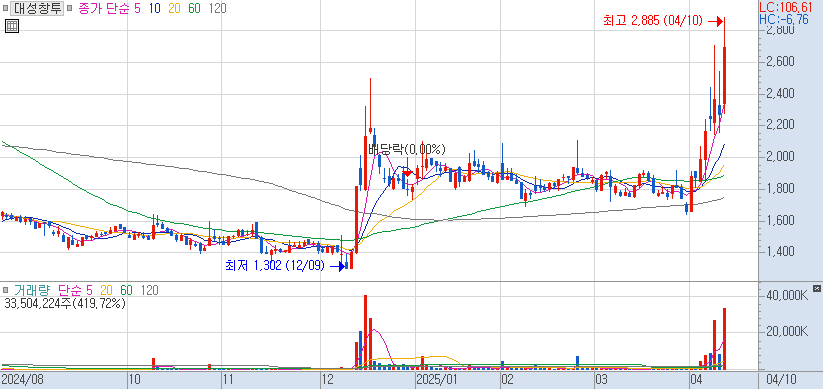Image resolution: width=823 pixels, height=389 pixels.
Task: Select the volume 단순 5 average label
Action: 76,290
